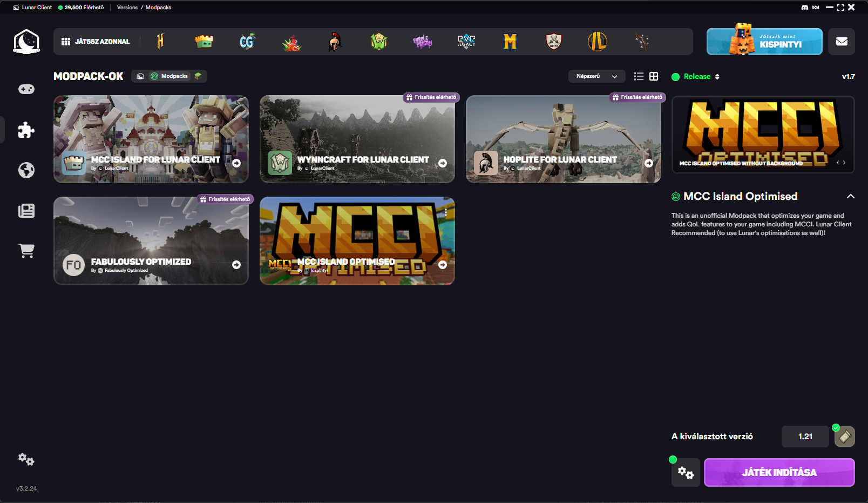The image size is (868, 503).
Task: Go to Modpacks breadcrumb
Action: (x=158, y=8)
